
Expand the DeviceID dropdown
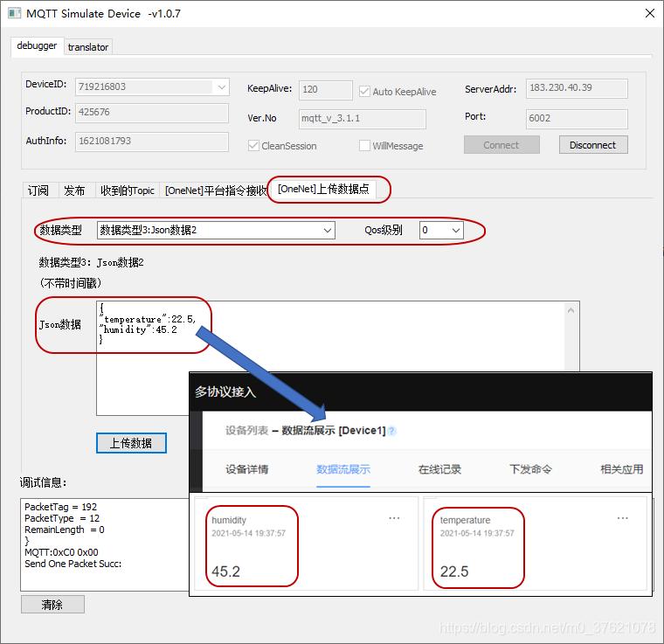(x=221, y=87)
